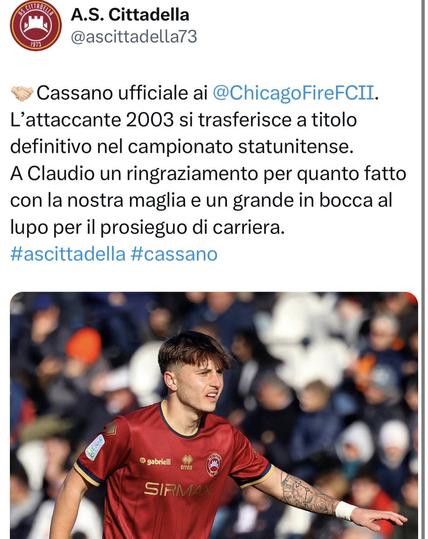Click the tattoo on the player's forearm

coord(306,494)
